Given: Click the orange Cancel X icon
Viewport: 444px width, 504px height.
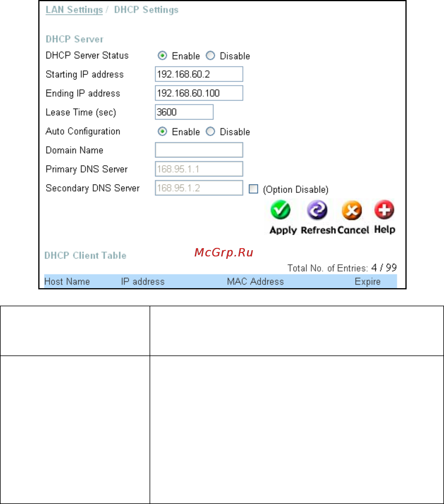Looking at the screenshot, I should 352,210.
